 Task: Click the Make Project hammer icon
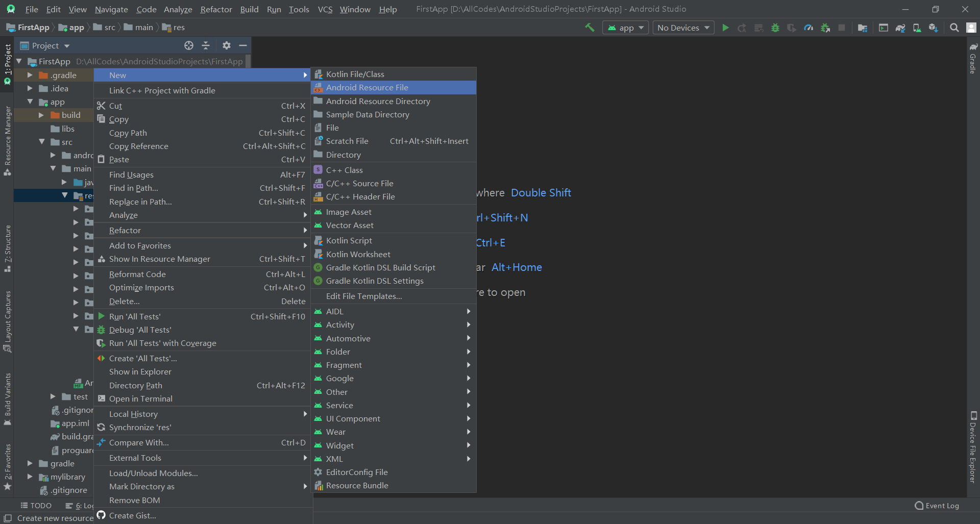coord(590,28)
